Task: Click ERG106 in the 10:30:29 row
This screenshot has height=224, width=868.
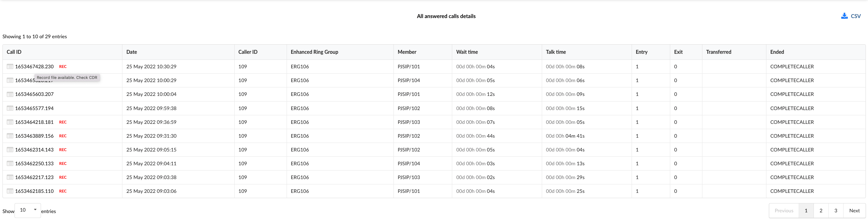Action: [x=300, y=67]
